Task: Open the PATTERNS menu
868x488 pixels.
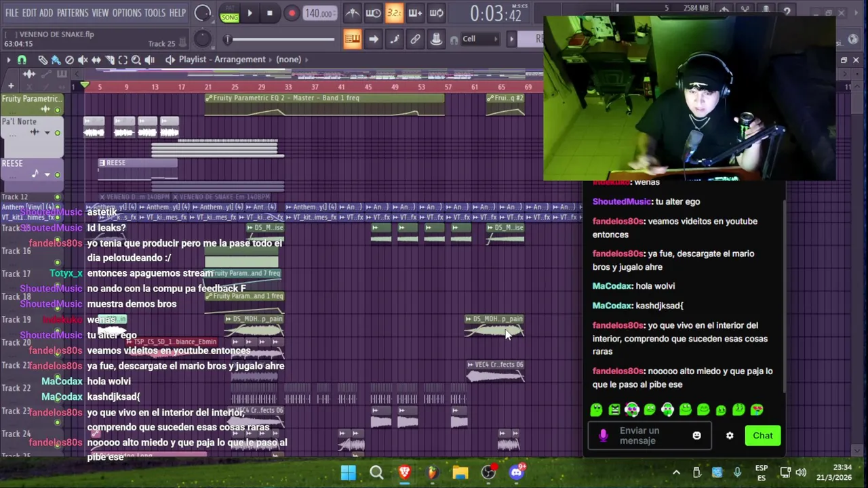Action: (73, 13)
